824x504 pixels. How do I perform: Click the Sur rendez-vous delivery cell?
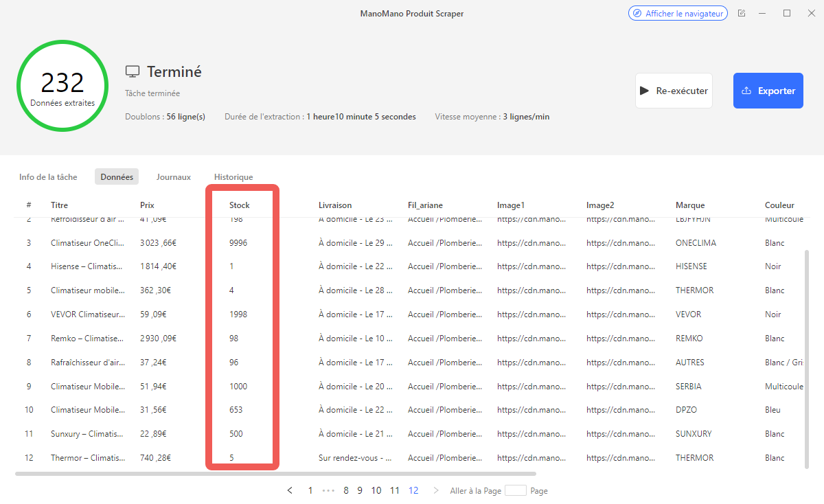point(356,458)
